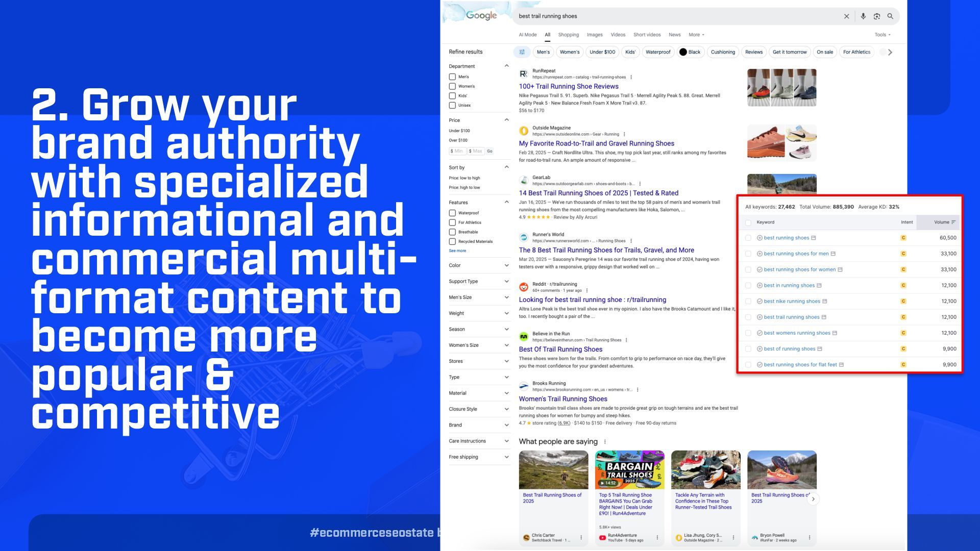980x551 pixels.
Task: Click the next arrow in the What people are saying carousel
Action: 813,499
